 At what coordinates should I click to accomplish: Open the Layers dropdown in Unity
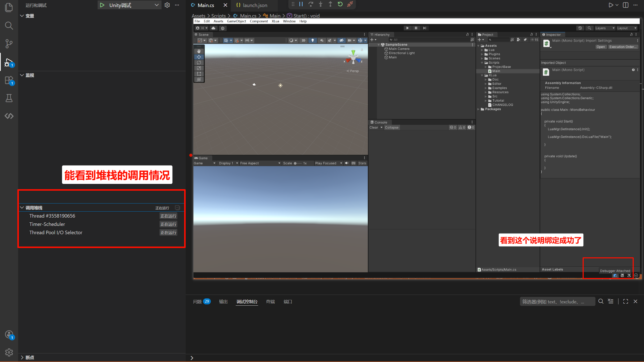pyautogui.click(x=605, y=28)
